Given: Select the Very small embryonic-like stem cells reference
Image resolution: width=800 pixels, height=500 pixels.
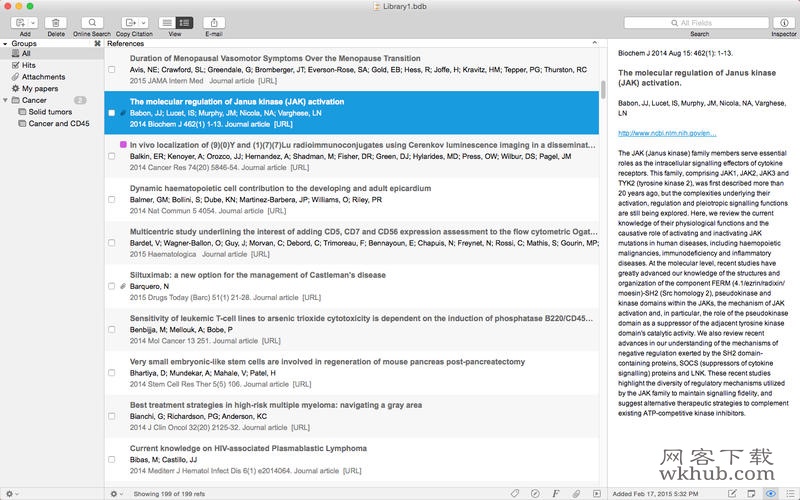Looking at the screenshot, I should click(x=352, y=373).
